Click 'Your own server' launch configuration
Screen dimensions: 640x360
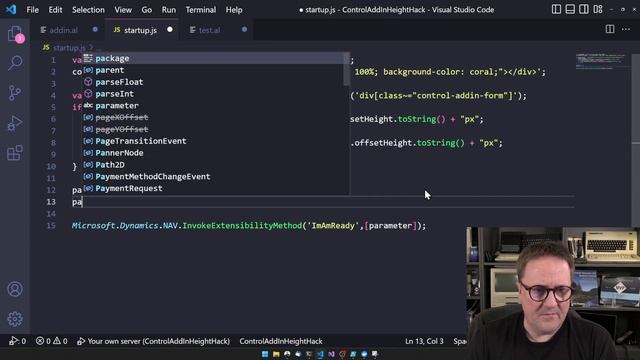click(x=153, y=341)
